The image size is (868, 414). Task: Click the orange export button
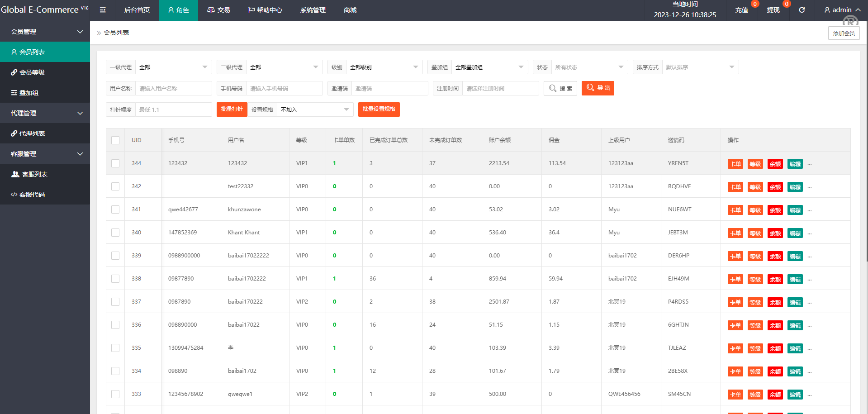click(x=598, y=88)
